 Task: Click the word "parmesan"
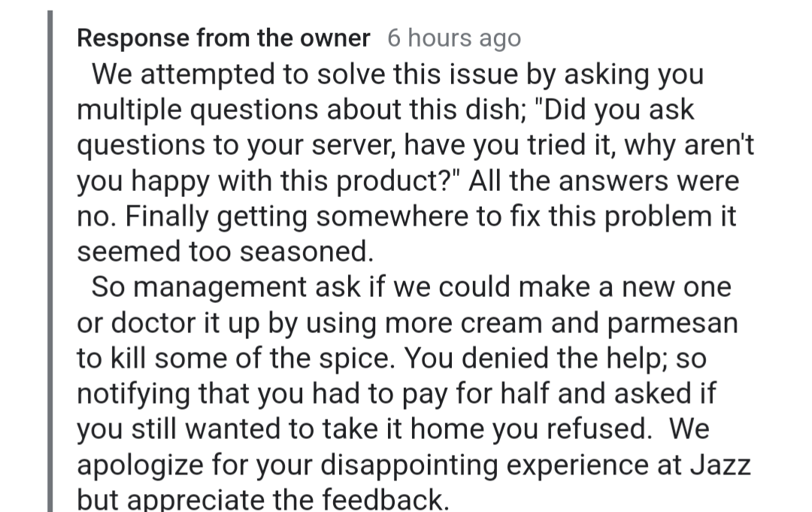[x=680, y=323]
